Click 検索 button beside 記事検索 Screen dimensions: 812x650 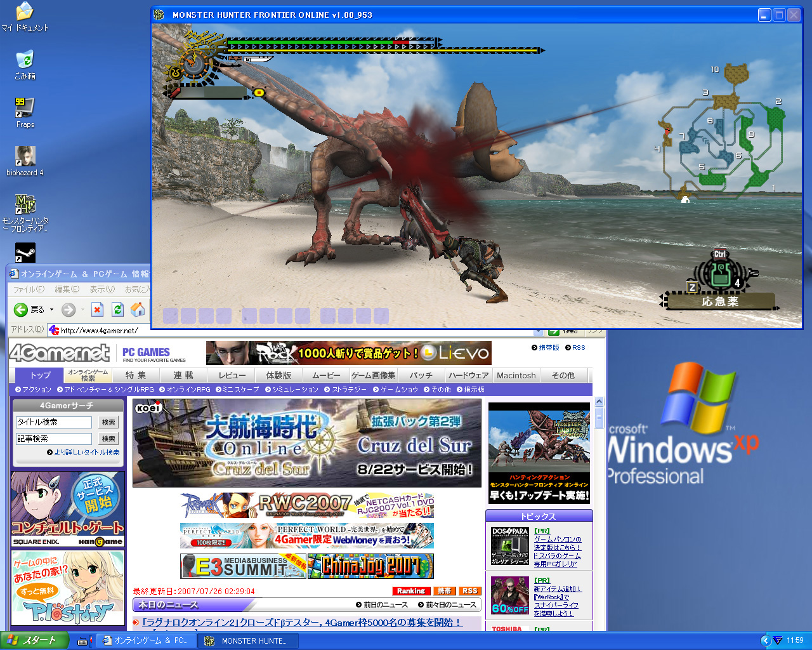108,439
